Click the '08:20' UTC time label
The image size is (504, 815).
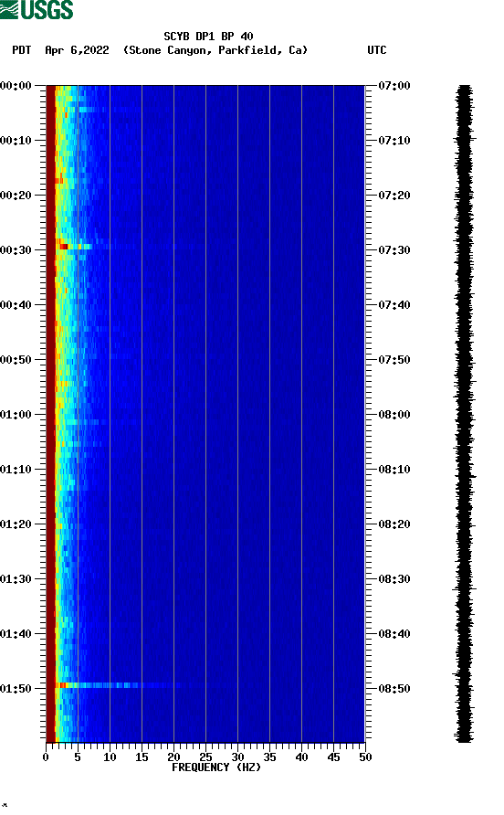[394, 524]
